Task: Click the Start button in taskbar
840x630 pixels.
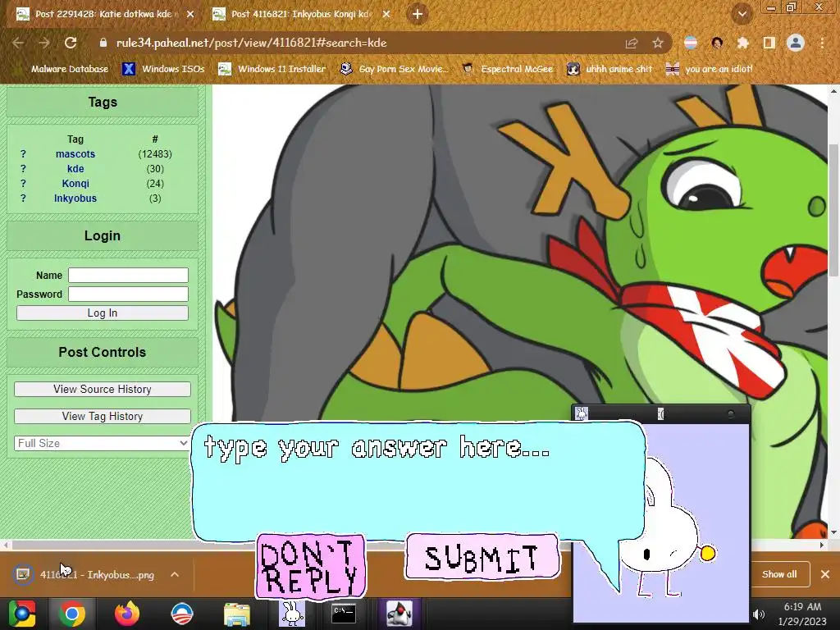Action: coord(22,614)
